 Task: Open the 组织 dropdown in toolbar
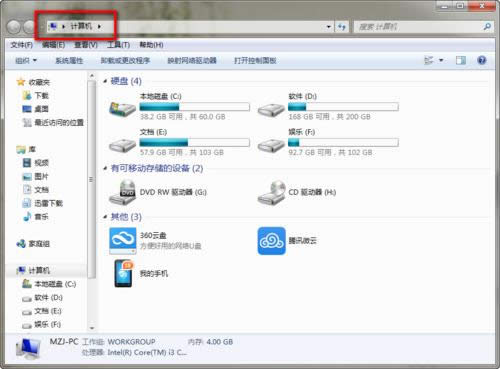(x=26, y=60)
